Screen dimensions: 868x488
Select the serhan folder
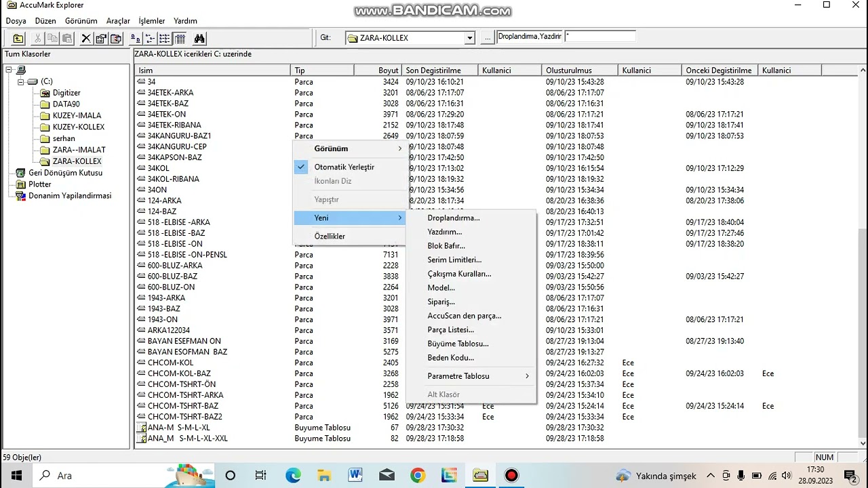[64, 138]
